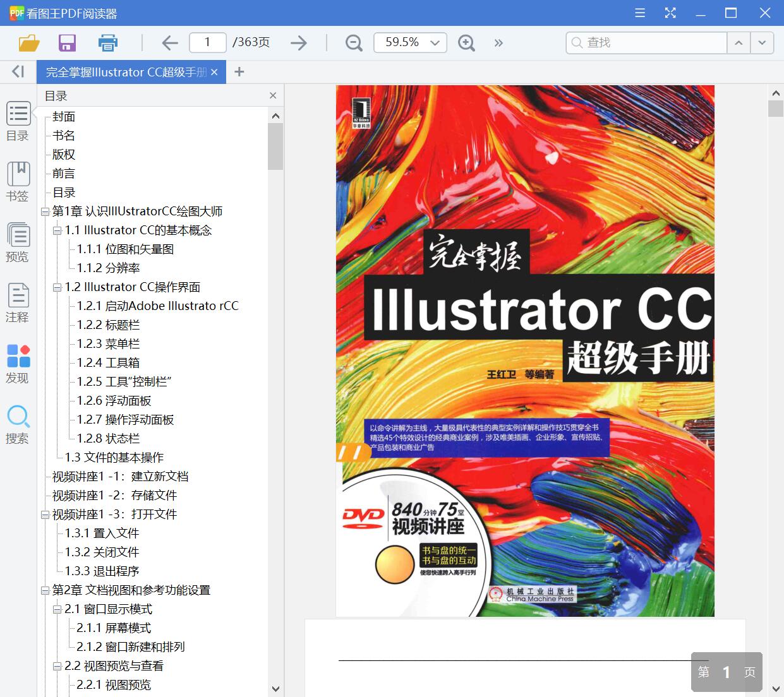Go to the previous page arrow
Image resolution: width=784 pixels, height=697 pixels.
coord(170,43)
